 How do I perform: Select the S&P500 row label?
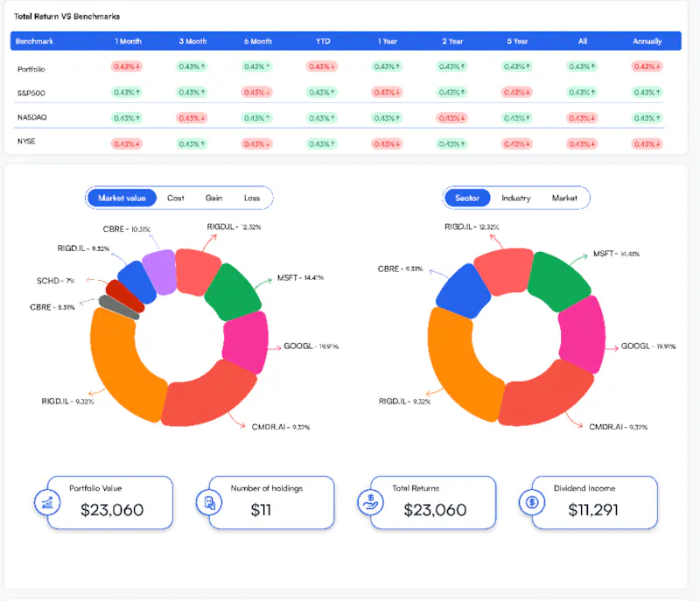[31, 93]
